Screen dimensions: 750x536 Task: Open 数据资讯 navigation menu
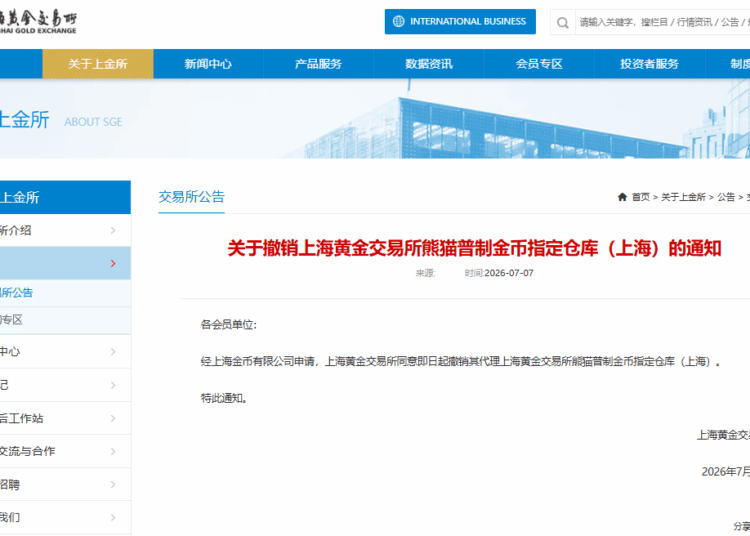pos(429,64)
